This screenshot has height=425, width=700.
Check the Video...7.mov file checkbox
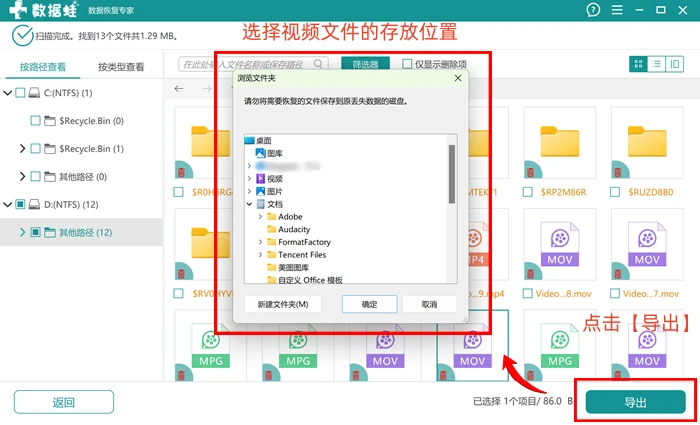point(615,293)
